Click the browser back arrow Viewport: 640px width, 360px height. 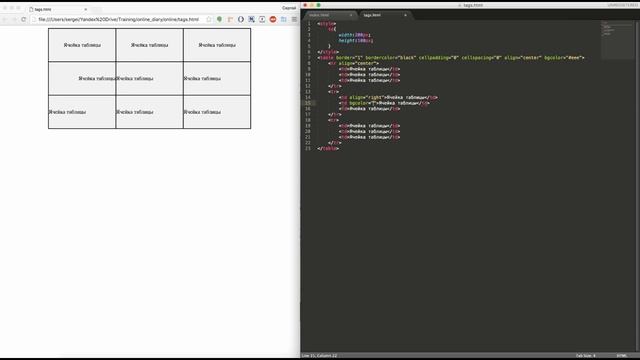point(5,19)
